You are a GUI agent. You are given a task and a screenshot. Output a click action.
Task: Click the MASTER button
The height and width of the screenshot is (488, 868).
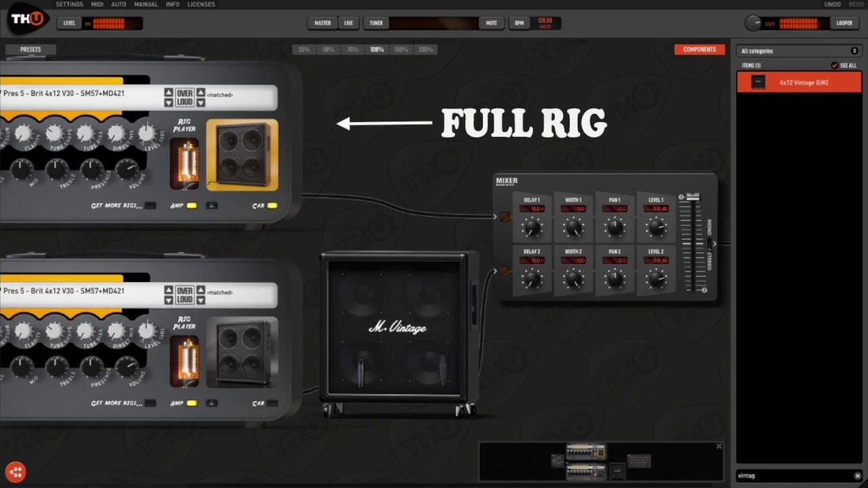pos(323,23)
